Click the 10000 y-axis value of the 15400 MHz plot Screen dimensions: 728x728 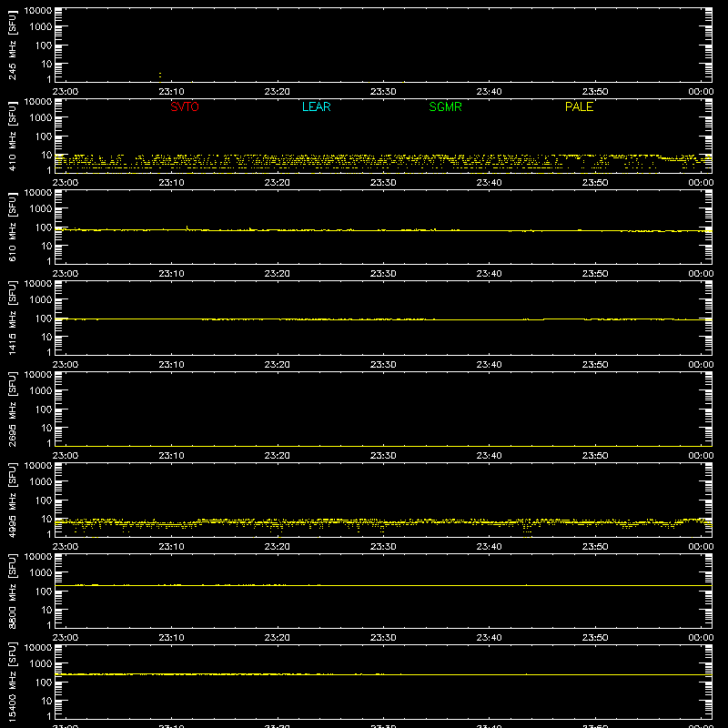(x=38, y=648)
